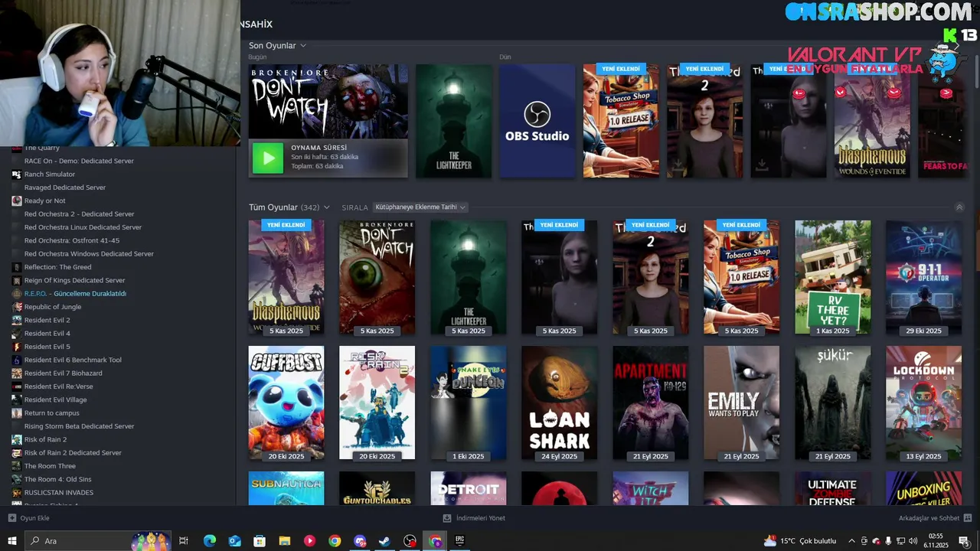Screen dimensions: 980x551
Task: Click the Ranch Simulator icon in the sidebar
Action: (17, 174)
